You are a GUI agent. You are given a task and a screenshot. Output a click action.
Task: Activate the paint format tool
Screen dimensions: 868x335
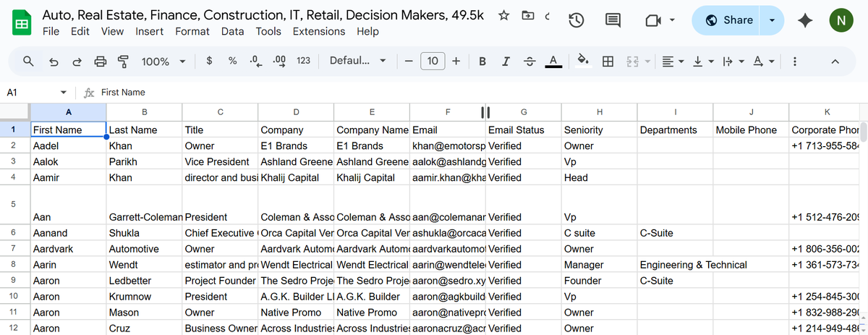click(x=124, y=62)
